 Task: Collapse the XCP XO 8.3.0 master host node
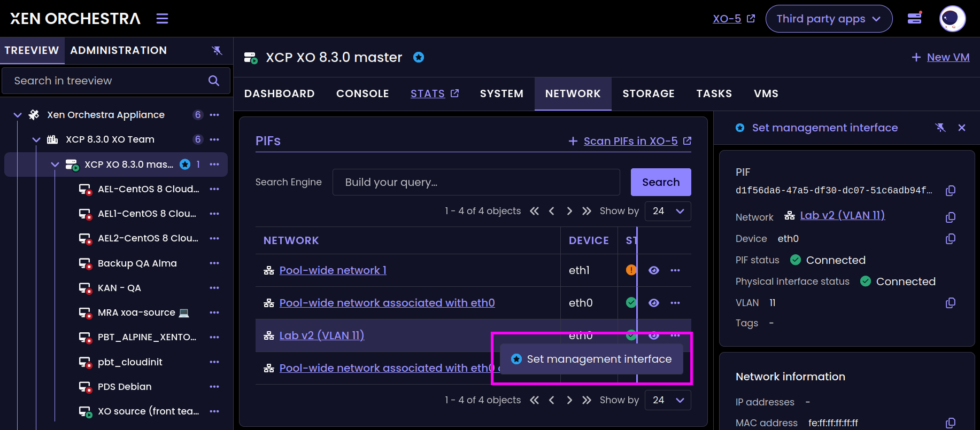tap(55, 165)
